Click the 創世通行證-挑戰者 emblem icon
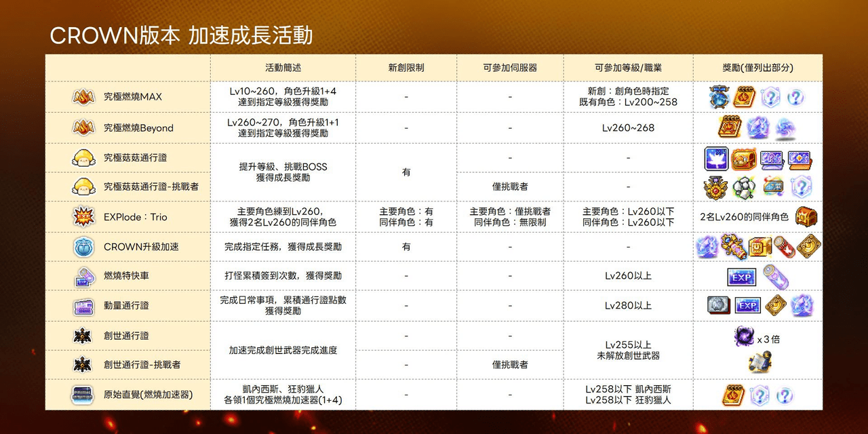The width and height of the screenshot is (868, 434). click(83, 365)
